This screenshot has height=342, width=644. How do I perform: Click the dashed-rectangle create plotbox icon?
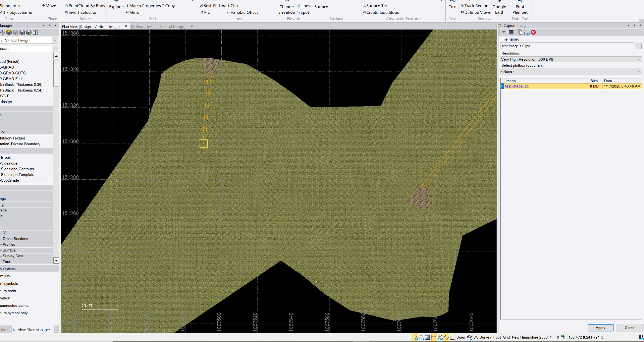click(x=527, y=33)
